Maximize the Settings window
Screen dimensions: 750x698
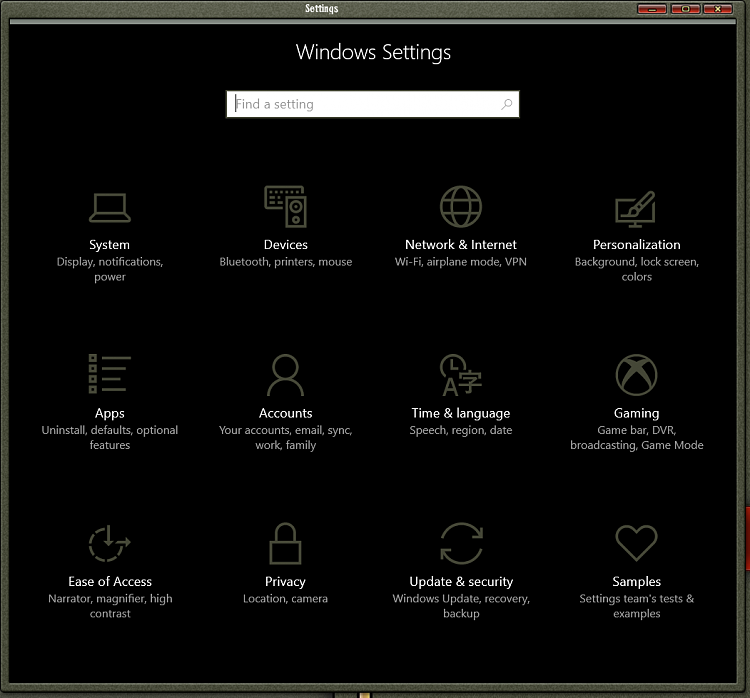685,9
